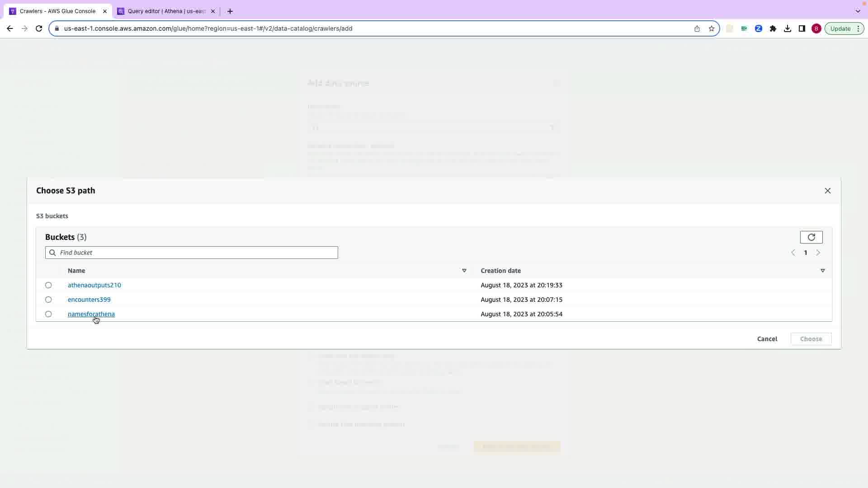
Task: Bookmark this page with the star icon
Action: (711, 28)
